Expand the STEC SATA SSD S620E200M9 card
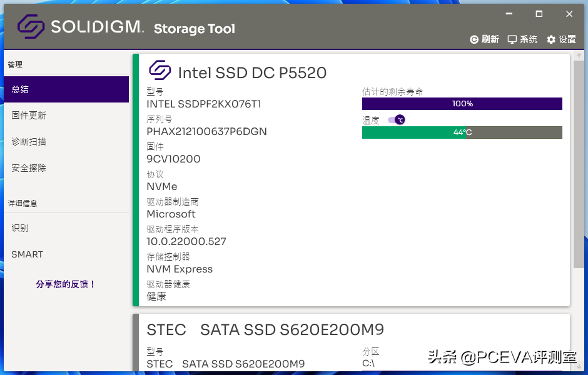588x375 pixels. pos(266,329)
